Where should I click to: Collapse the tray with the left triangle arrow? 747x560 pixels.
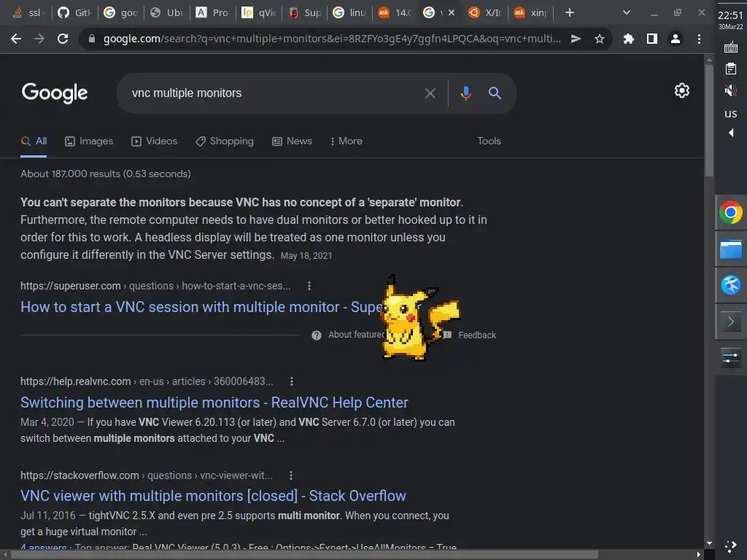point(731,133)
